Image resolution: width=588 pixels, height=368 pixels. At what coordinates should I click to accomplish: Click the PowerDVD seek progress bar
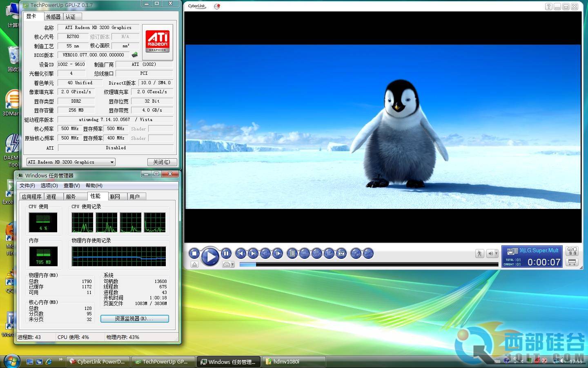pyautogui.click(x=369, y=265)
